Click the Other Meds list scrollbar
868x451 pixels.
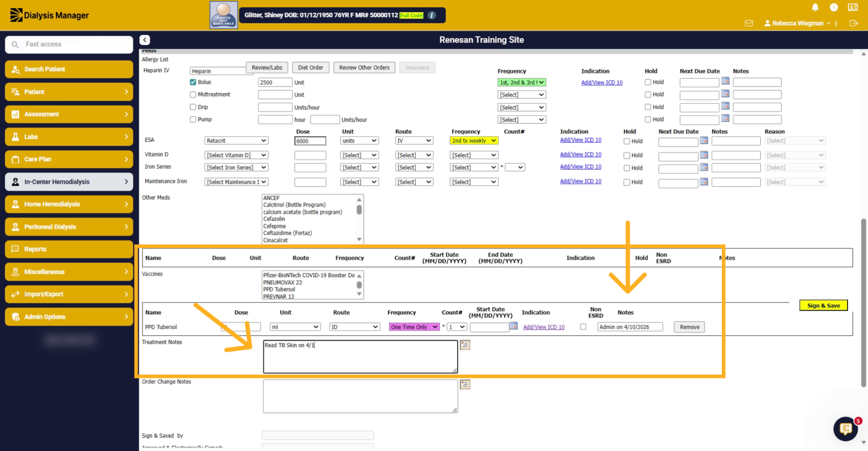(x=359, y=220)
